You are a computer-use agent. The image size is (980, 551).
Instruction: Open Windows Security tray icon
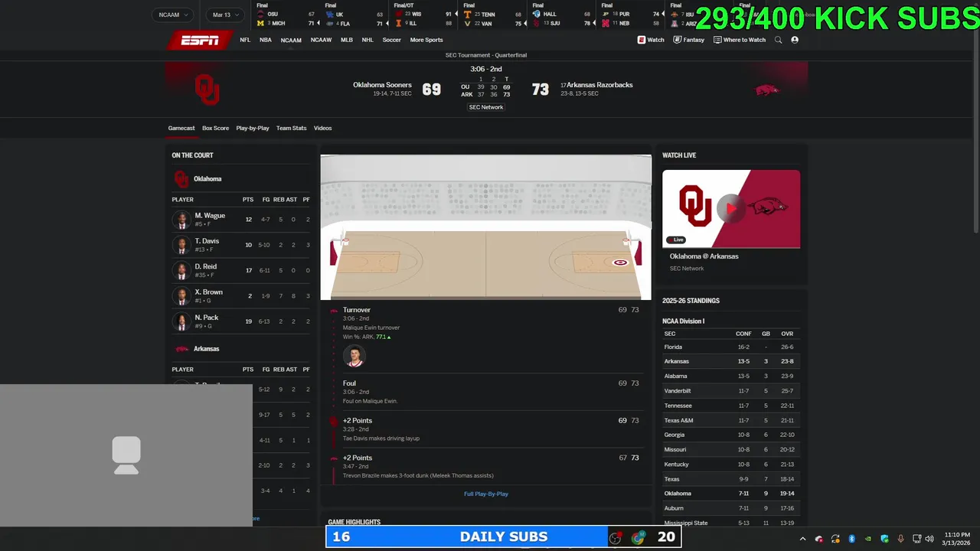point(884,539)
